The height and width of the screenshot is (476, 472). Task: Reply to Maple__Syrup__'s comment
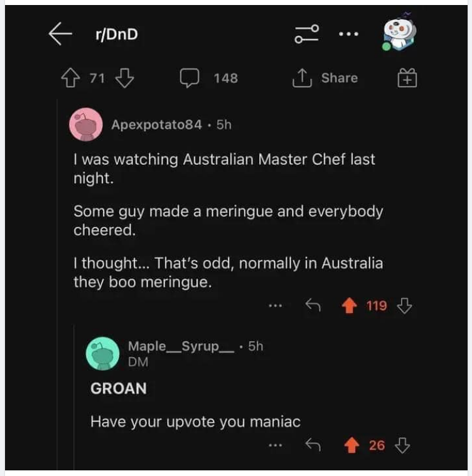(313, 445)
